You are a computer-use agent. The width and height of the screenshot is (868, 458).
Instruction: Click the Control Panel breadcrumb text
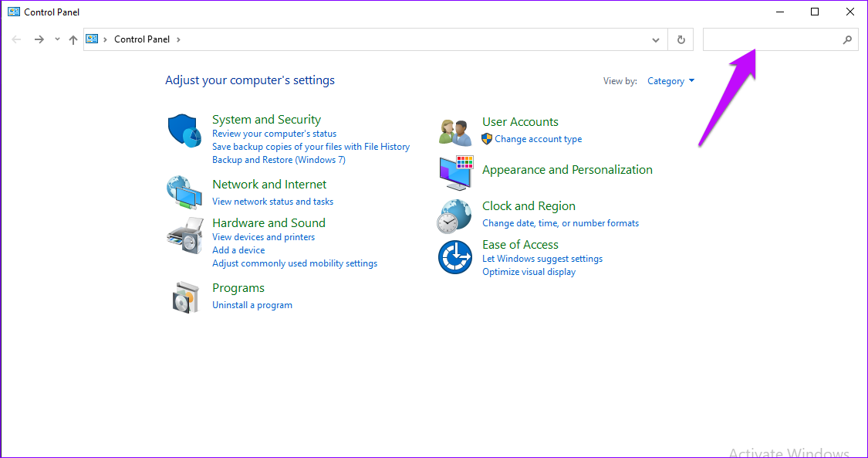[142, 39]
